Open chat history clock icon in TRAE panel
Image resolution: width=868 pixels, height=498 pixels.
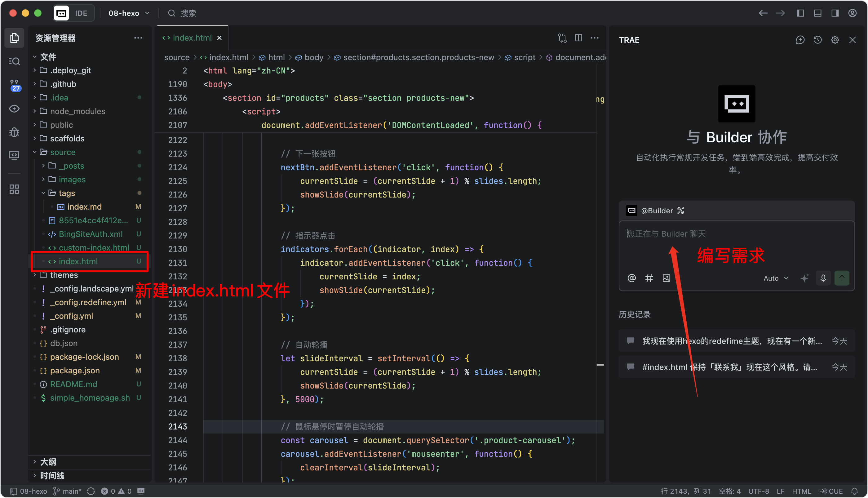coord(818,40)
